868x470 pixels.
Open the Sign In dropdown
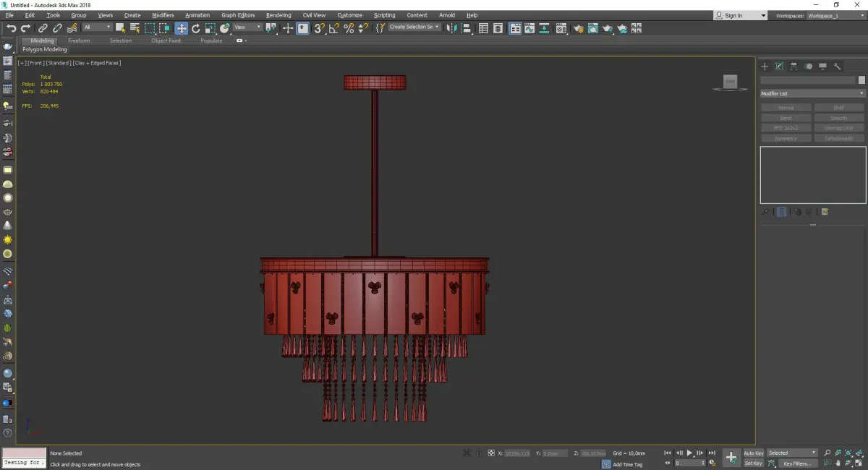coord(740,15)
